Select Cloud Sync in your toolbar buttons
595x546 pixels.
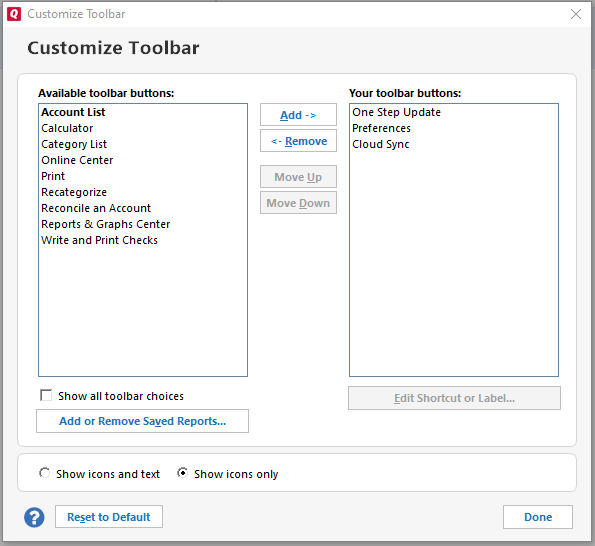tap(454, 144)
